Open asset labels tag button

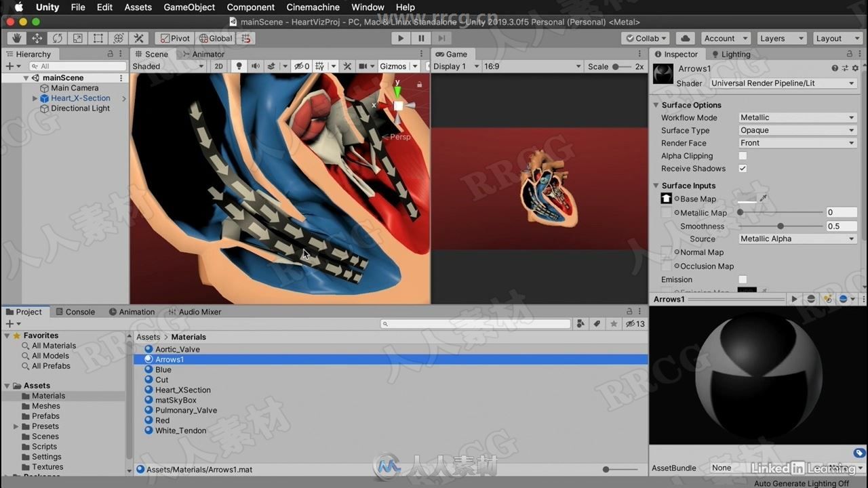click(x=859, y=453)
